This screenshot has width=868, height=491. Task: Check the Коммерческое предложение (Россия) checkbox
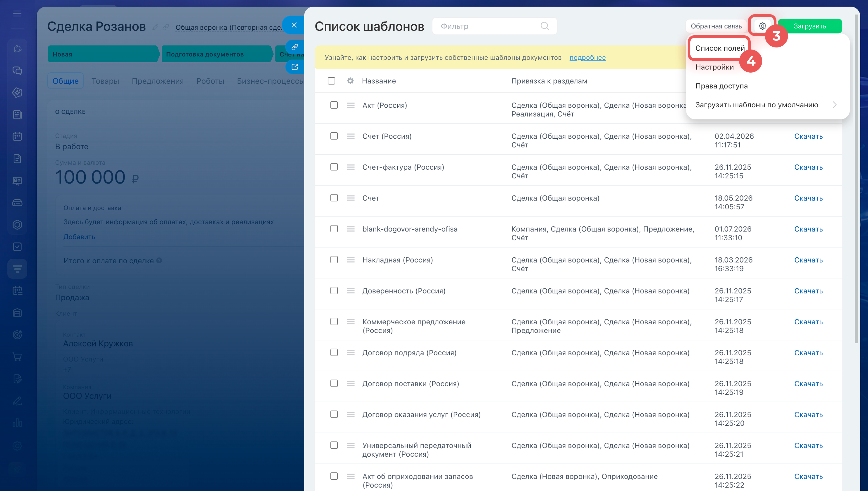pyautogui.click(x=334, y=321)
